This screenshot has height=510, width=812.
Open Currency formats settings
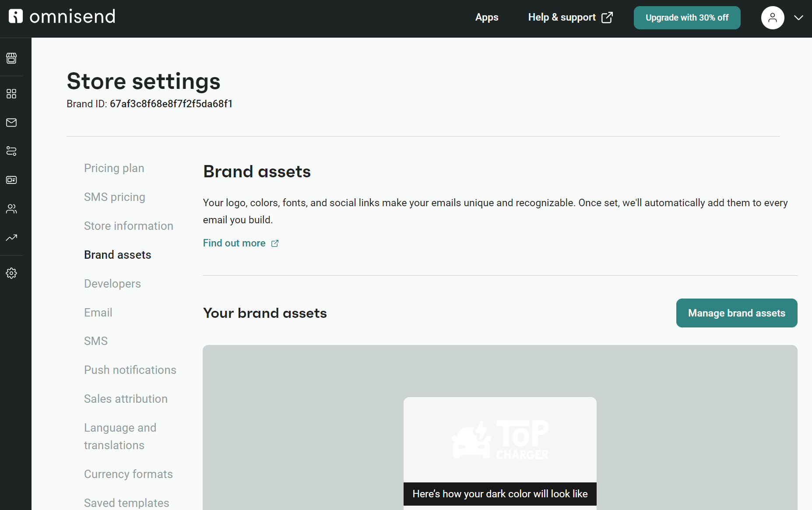pyautogui.click(x=128, y=474)
